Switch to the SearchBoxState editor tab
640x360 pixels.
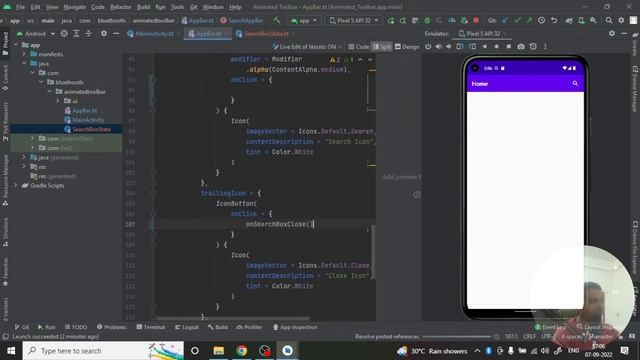pos(266,34)
